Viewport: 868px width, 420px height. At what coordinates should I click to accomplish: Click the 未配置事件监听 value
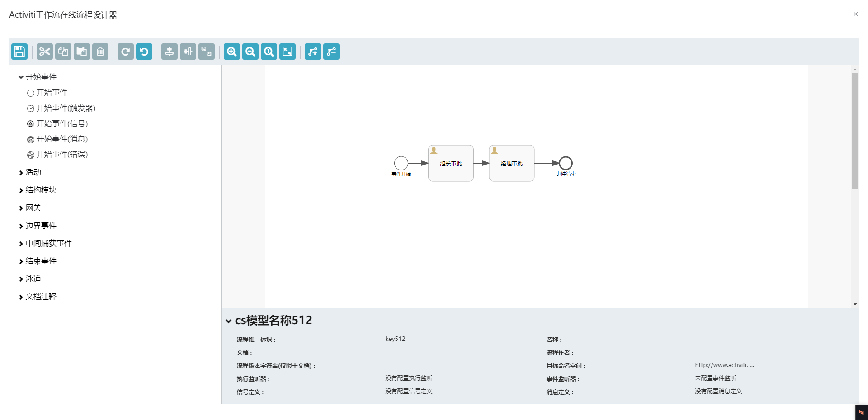715,378
